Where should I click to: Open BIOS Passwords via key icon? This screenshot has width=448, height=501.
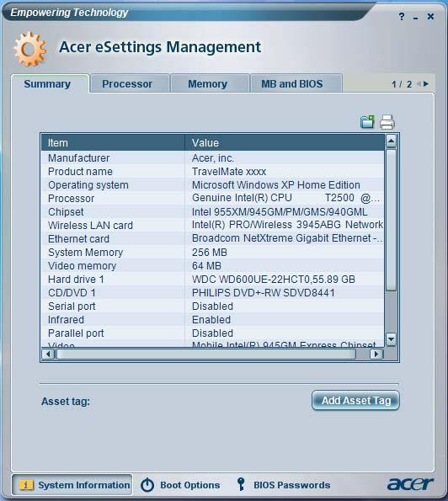coord(241,484)
